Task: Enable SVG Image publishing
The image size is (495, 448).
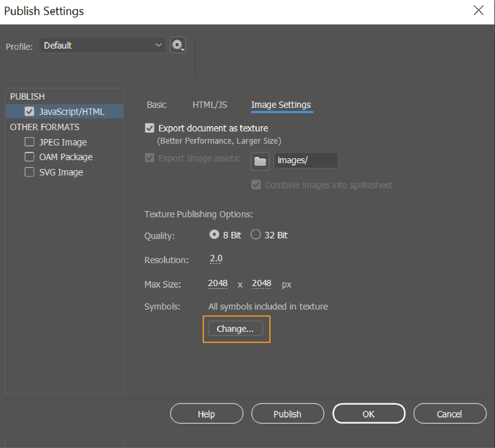Action: tap(29, 172)
